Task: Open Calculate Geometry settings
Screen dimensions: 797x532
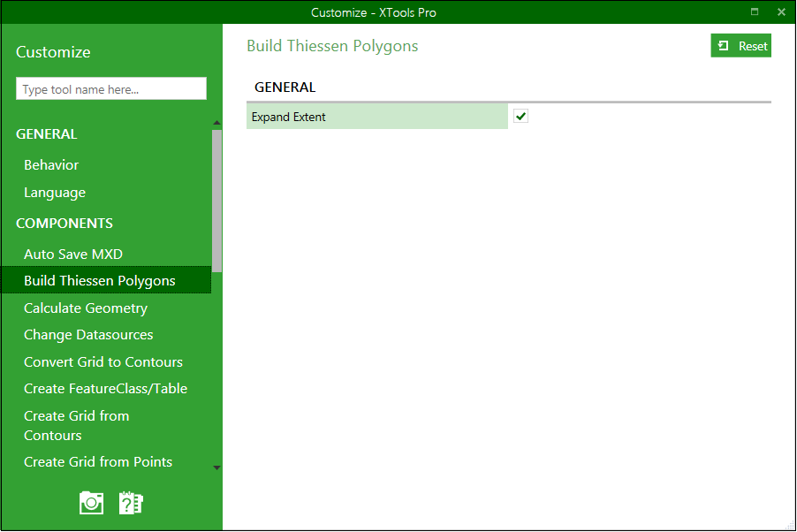Action: 86,308
